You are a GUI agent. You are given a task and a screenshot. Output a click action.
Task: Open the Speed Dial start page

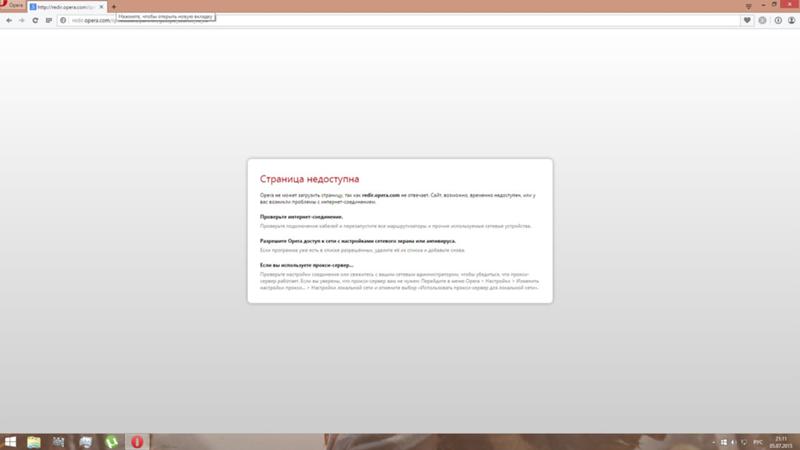49,20
